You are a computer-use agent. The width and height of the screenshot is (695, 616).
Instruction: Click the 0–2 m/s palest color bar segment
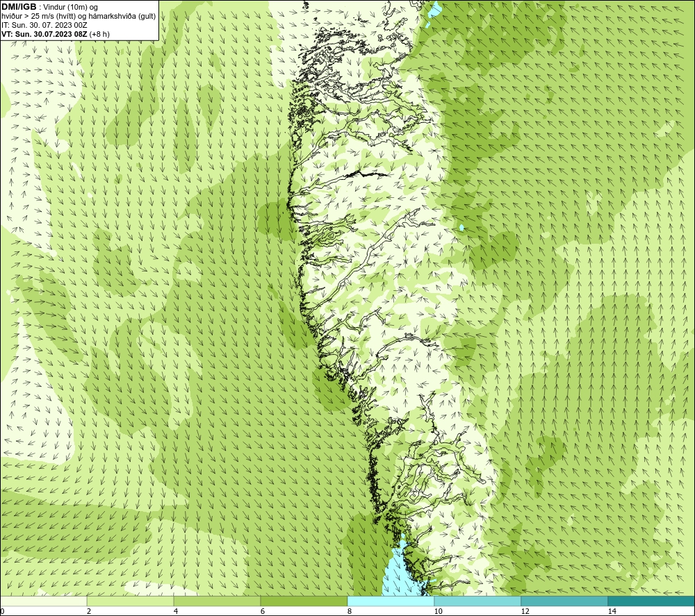[43, 601]
